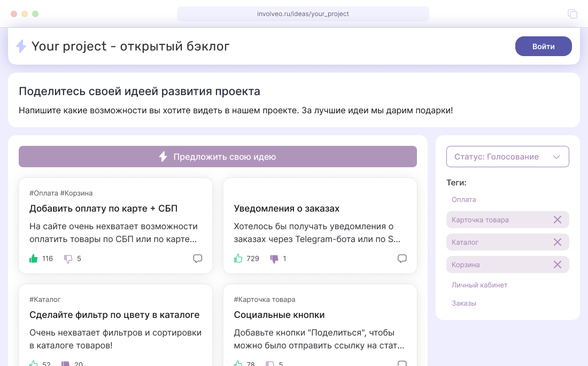Image resolution: width=588 pixels, height=366 pixels.
Task: Dislike the card payment + СБП idea
Action: (x=68, y=259)
